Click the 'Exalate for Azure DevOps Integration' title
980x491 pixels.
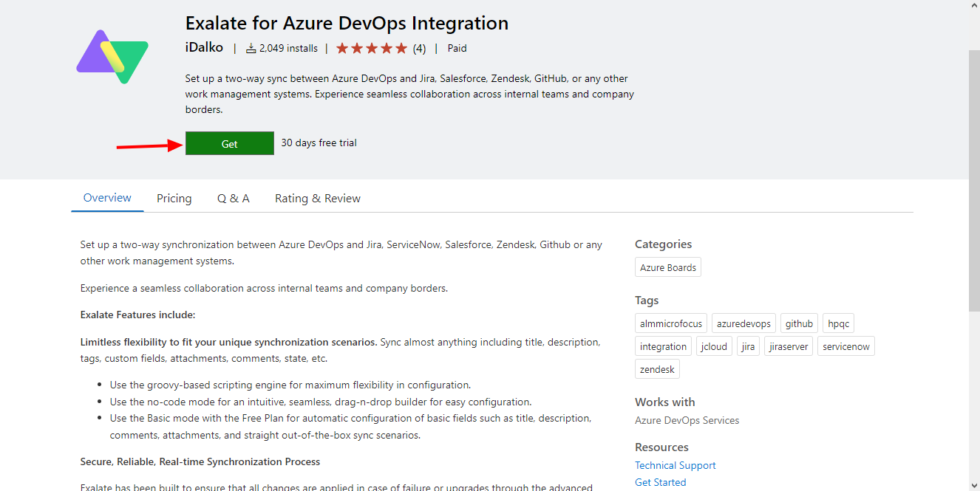[347, 23]
